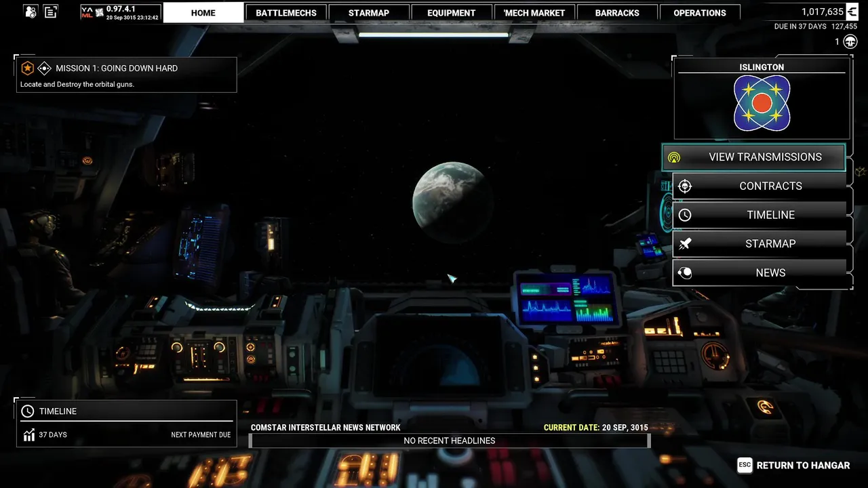
Task: Click the crosshair Contracts icon
Action: click(x=685, y=186)
